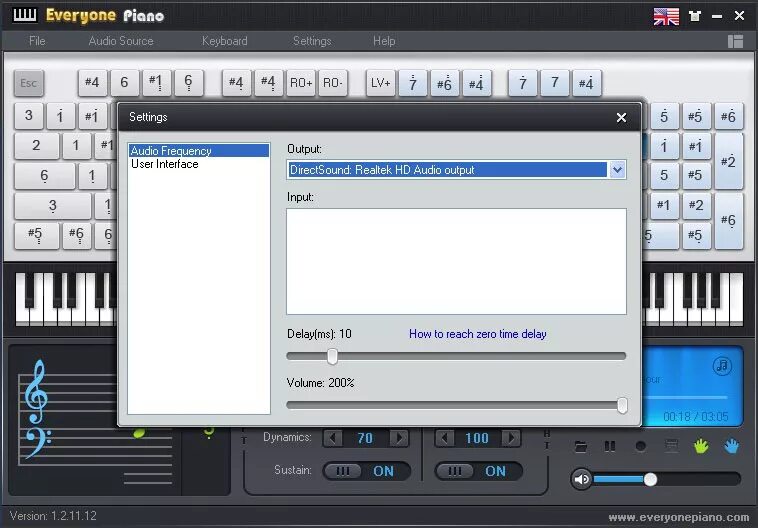Click the music note icon in blue display
The width and height of the screenshot is (758, 528).
[722, 366]
